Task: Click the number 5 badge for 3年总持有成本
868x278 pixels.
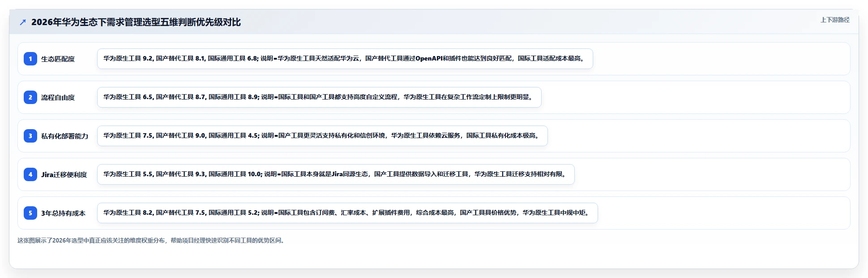Action: [30, 213]
